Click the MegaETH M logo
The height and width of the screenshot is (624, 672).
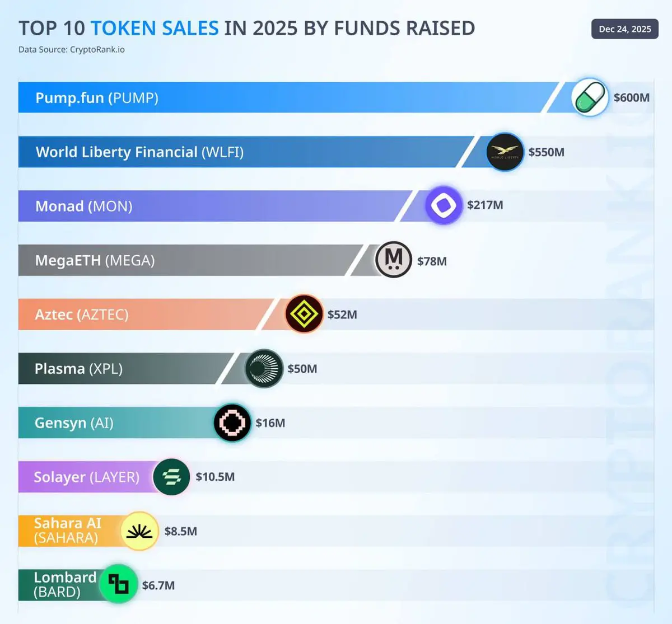[394, 260]
